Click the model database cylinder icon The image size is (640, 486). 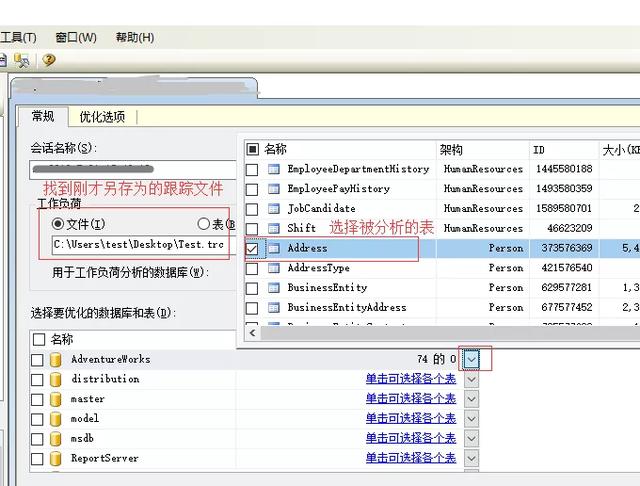tap(56, 419)
